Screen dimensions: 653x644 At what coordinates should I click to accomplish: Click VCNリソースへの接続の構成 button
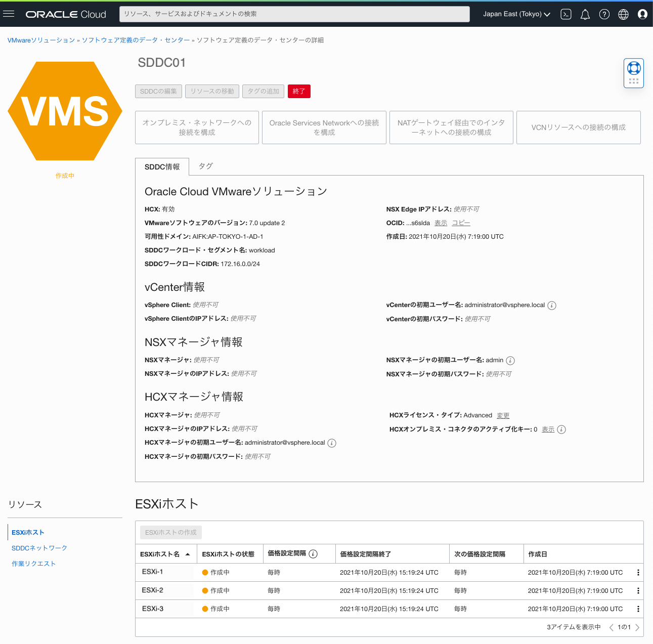click(579, 127)
